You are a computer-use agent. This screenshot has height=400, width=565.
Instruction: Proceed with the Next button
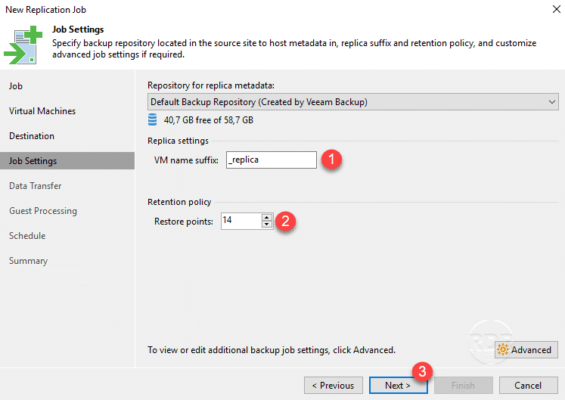coord(398,385)
